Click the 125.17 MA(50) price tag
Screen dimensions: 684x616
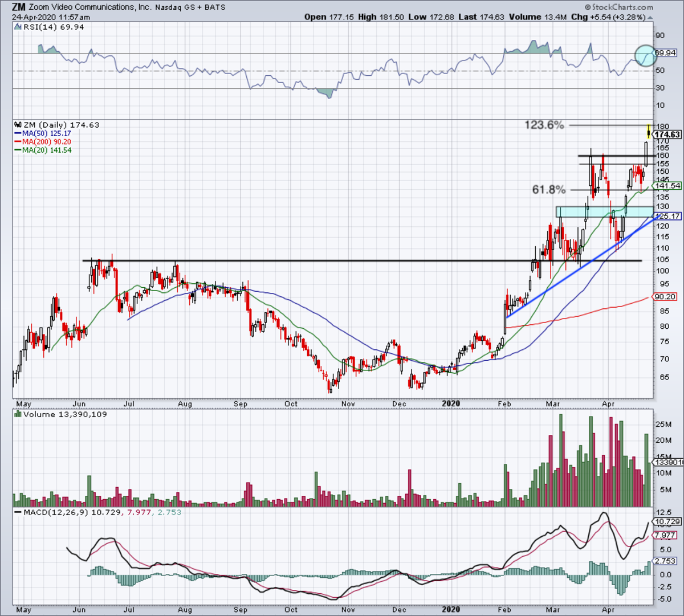pos(667,216)
